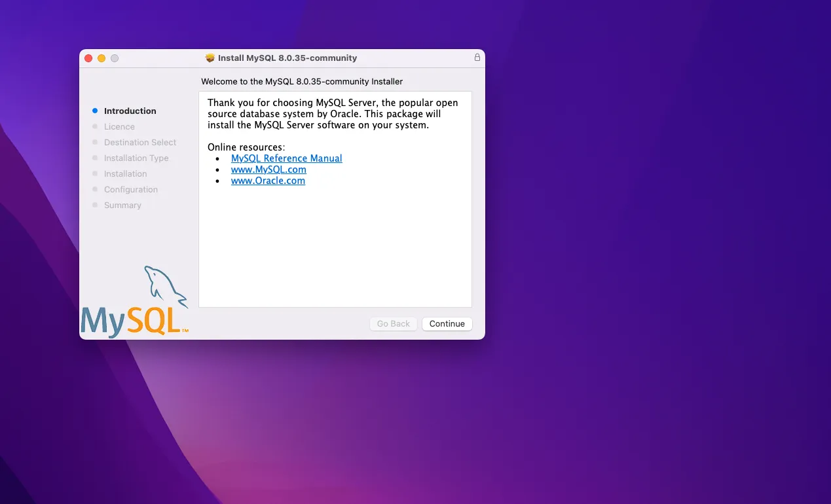
Task: Open the MySQL Reference Manual link
Action: [x=286, y=158]
